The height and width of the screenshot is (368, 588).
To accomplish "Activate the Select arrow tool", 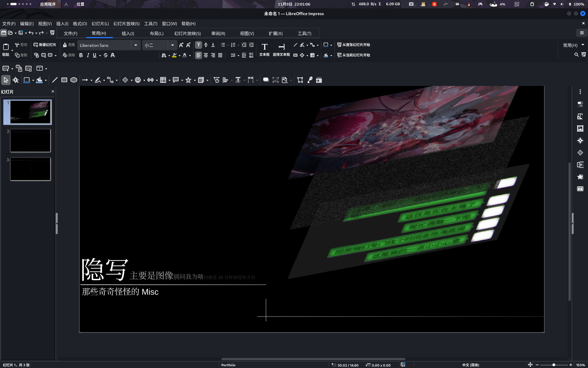I will click(x=6, y=80).
